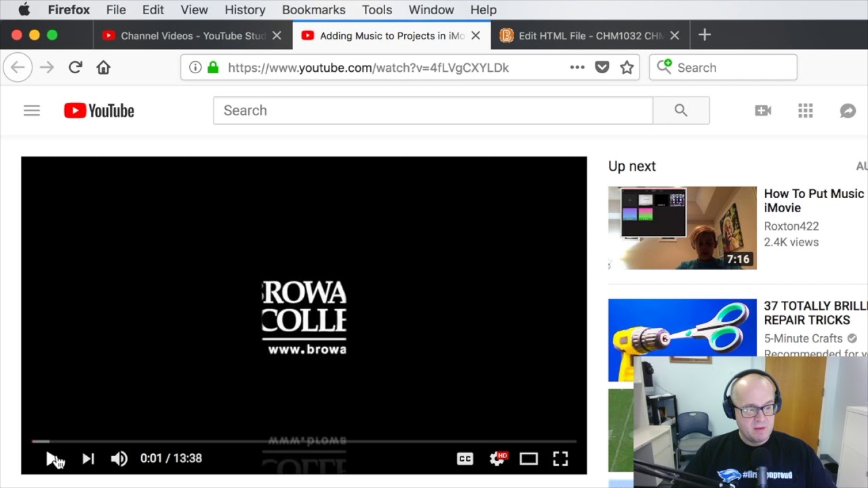
Task: Open the Tools menu
Action: coord(377,9)
